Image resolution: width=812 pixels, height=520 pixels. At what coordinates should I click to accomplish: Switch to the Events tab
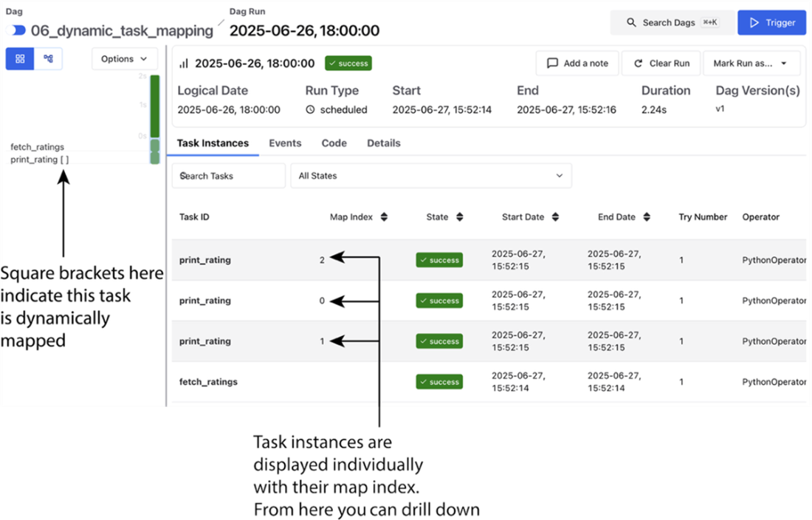285,143
